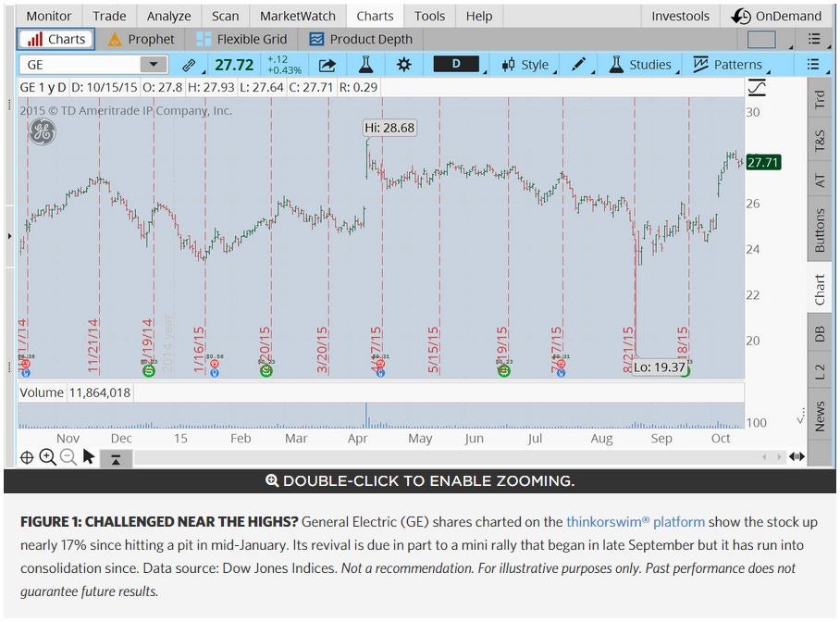Open the MarketWatch tab
The image size is (840, 622).
(297, 16)
